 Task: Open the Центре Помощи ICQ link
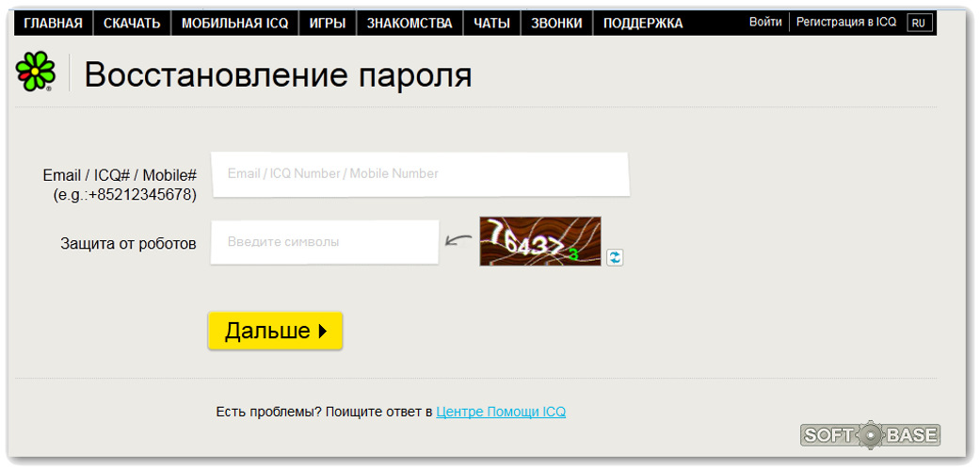coord(501,412)
